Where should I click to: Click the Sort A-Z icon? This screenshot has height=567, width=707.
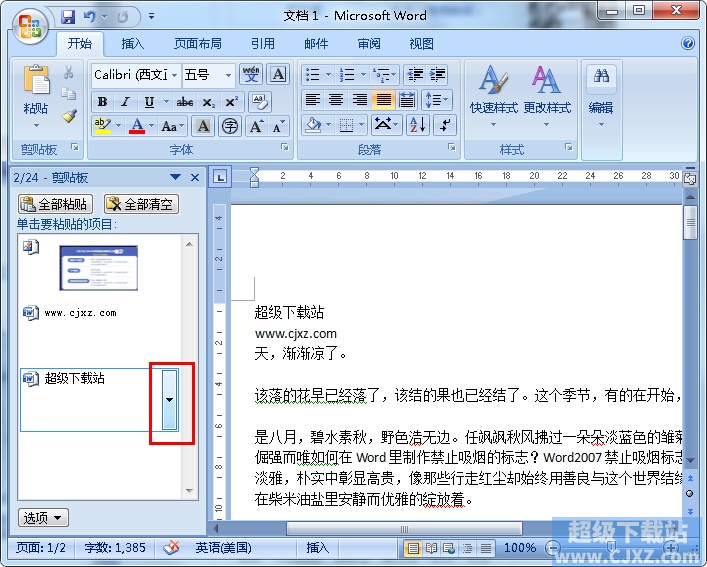[417, 125]
